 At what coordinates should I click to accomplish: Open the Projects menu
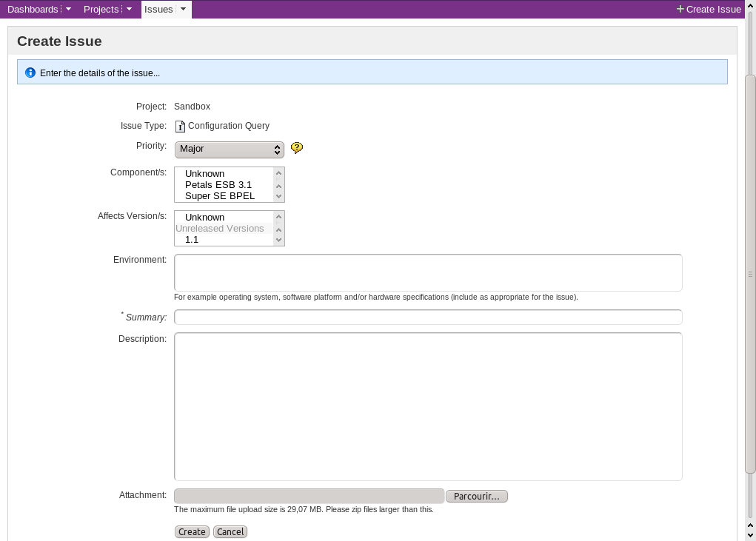(101, 10)
